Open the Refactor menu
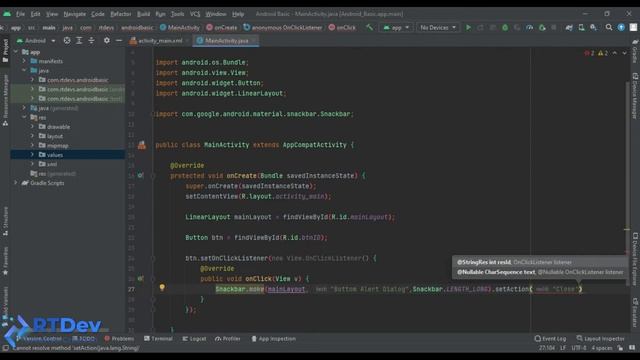 (121, 14)
